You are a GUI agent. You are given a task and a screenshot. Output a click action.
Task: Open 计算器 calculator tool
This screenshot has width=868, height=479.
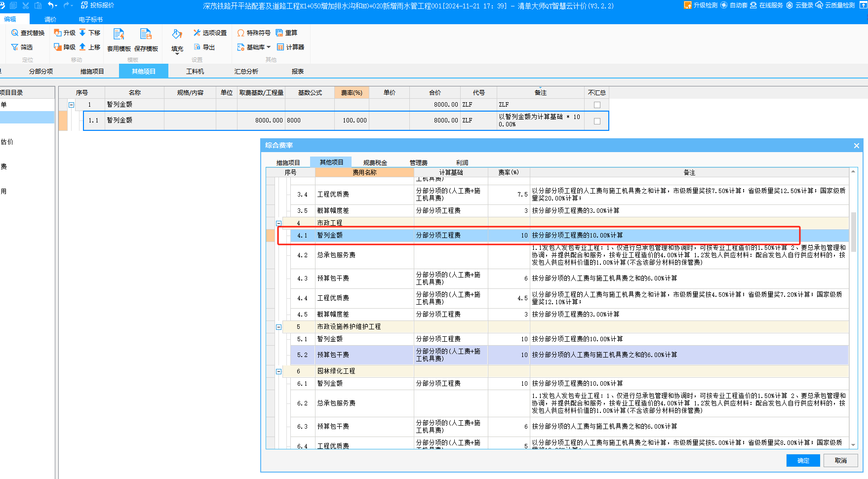[x=290, y=47]
